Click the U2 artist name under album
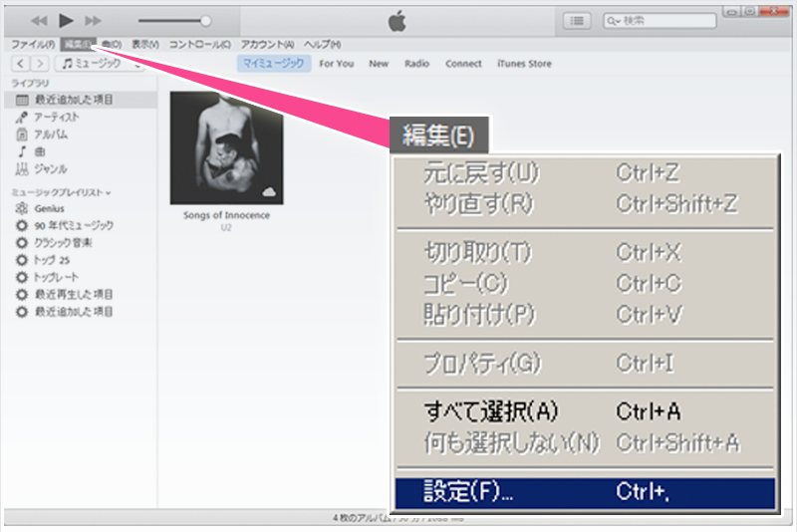The width and height of the screenshot is (797, 532). pos(226,228)
